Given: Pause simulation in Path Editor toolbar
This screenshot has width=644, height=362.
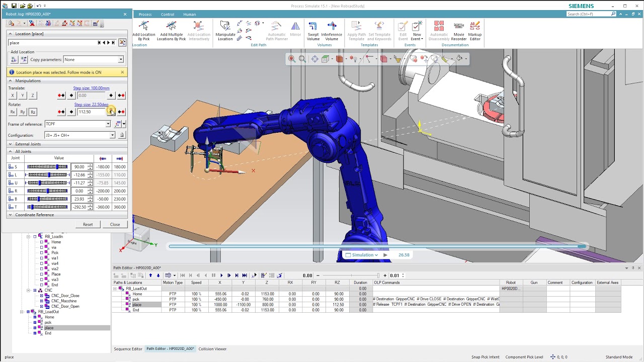Looking at the screenshot, I should click(214, 276).
